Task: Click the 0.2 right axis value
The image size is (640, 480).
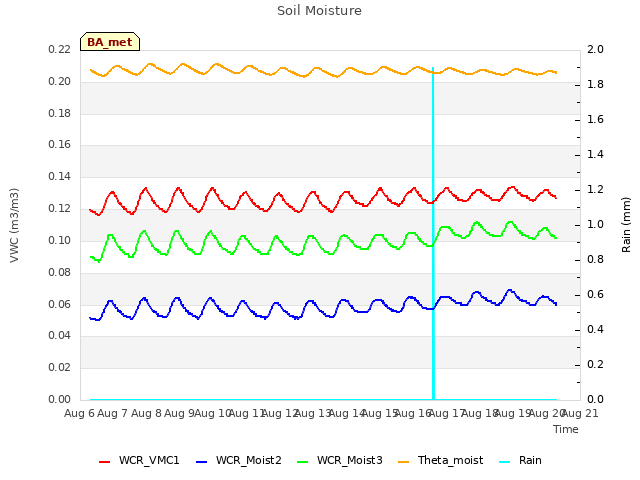Action: [x=595, y=364]
